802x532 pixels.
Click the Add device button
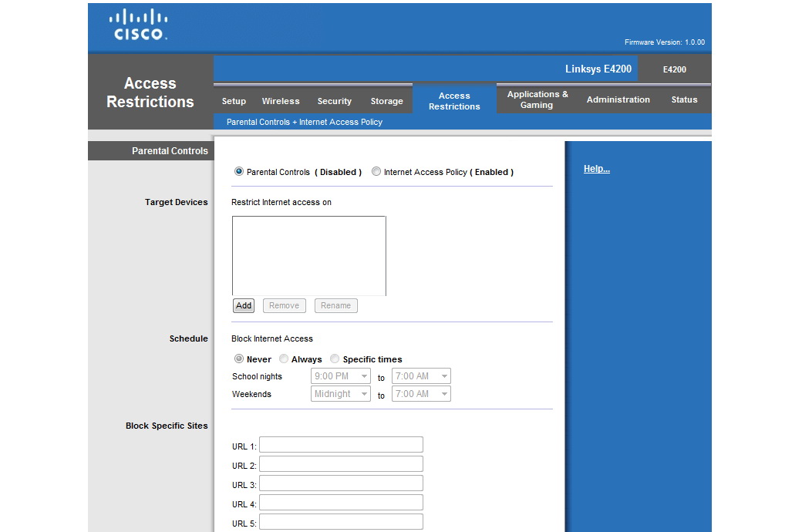244,305
